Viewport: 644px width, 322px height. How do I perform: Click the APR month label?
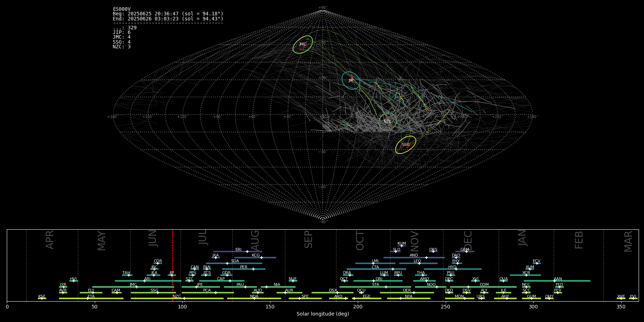[x=50, y=240]
